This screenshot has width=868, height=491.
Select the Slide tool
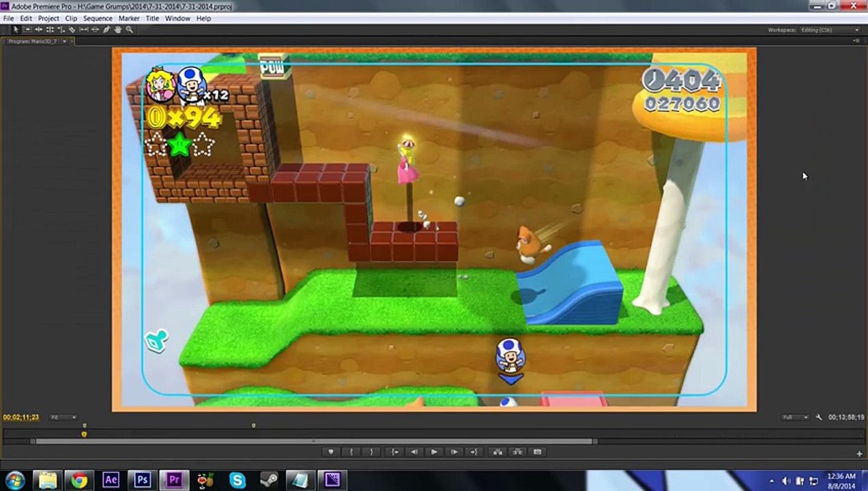[95, 29]
